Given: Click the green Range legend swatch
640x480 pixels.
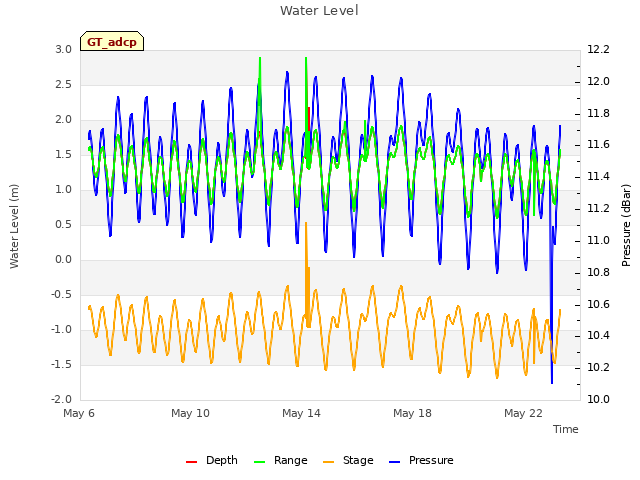Looking at the screenshot, I should [260, 462].
